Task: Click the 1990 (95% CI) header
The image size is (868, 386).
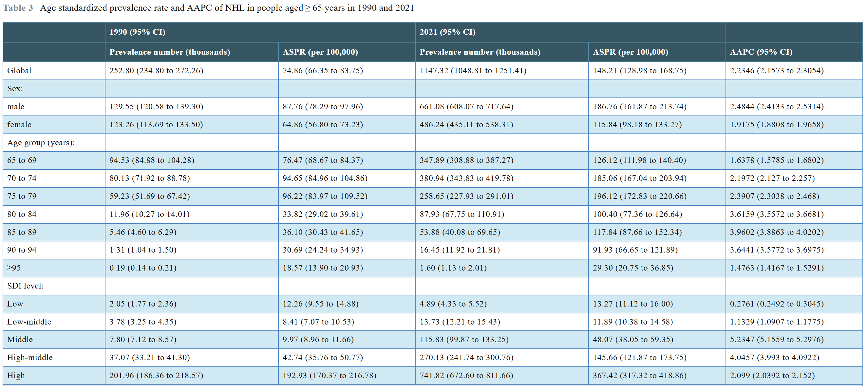Action: (x=137, y=32)
